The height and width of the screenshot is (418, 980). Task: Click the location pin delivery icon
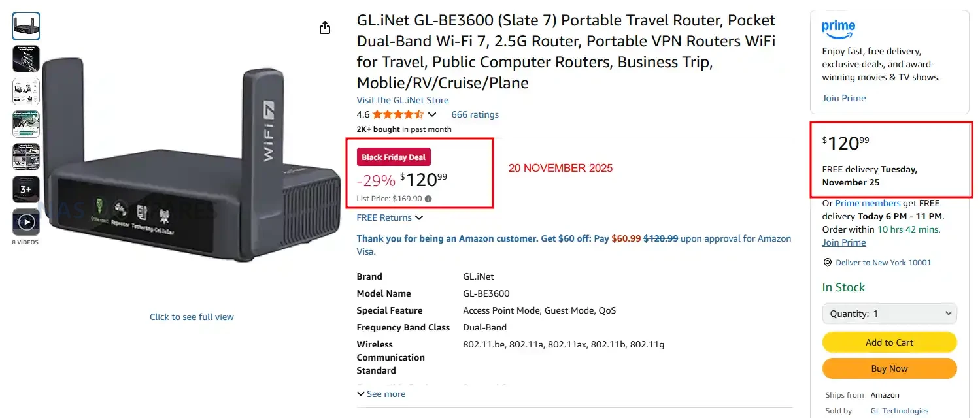pos(828,263)
